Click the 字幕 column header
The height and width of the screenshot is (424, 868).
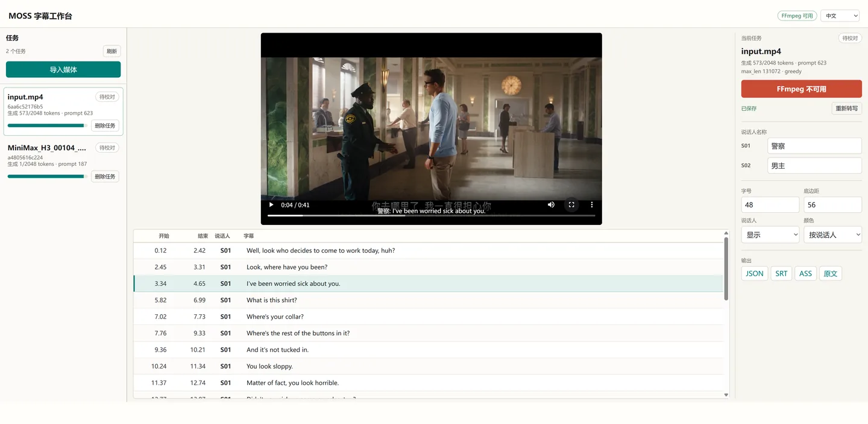click(x=248, y=236)
